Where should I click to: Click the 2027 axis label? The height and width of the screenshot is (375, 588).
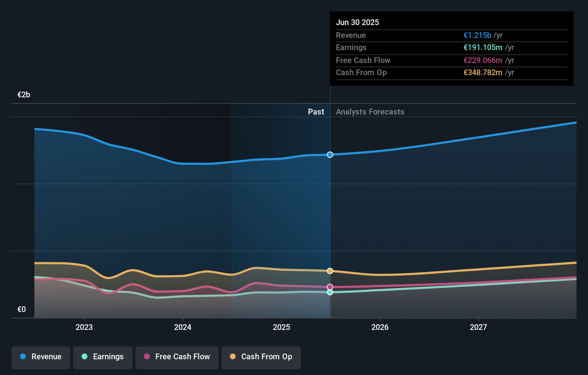478,327
